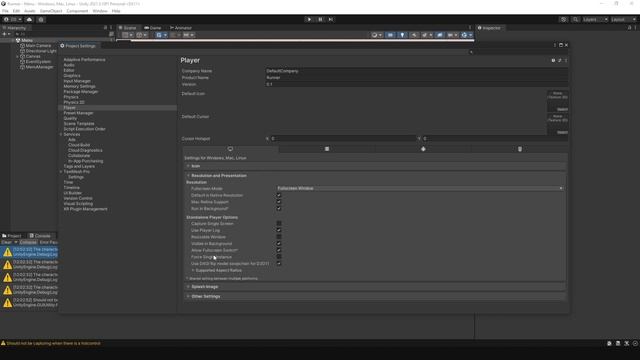Expand the Icon section
Viewport: 640px width, 360px height.
click(376, 166)
